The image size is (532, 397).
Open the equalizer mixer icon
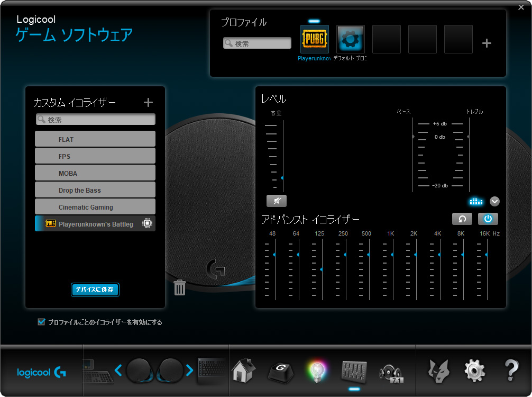(354, 371)
